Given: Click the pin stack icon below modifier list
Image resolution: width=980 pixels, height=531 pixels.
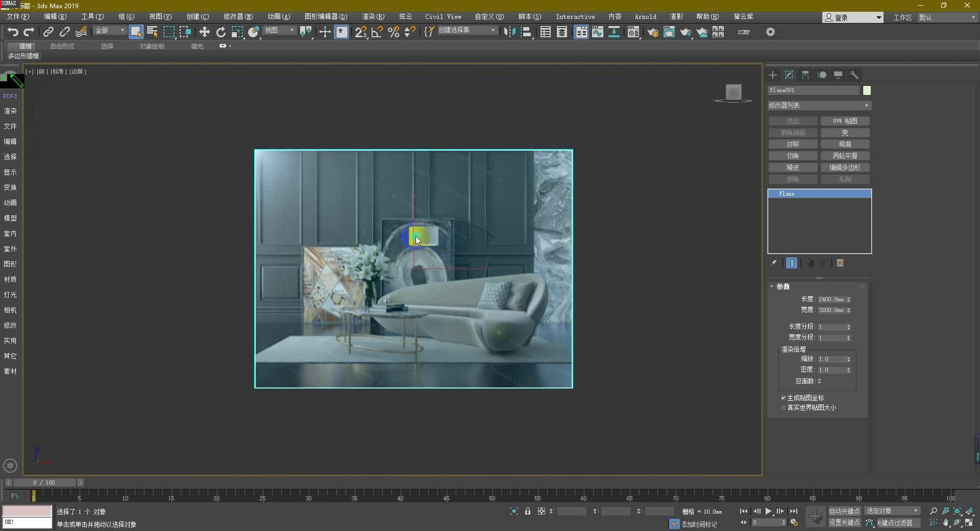Looking at the screenshot, I should (773, 263).
